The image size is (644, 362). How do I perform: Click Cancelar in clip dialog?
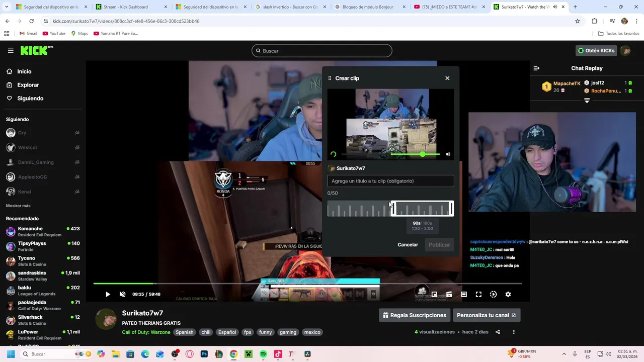click(x=408, y=245)
